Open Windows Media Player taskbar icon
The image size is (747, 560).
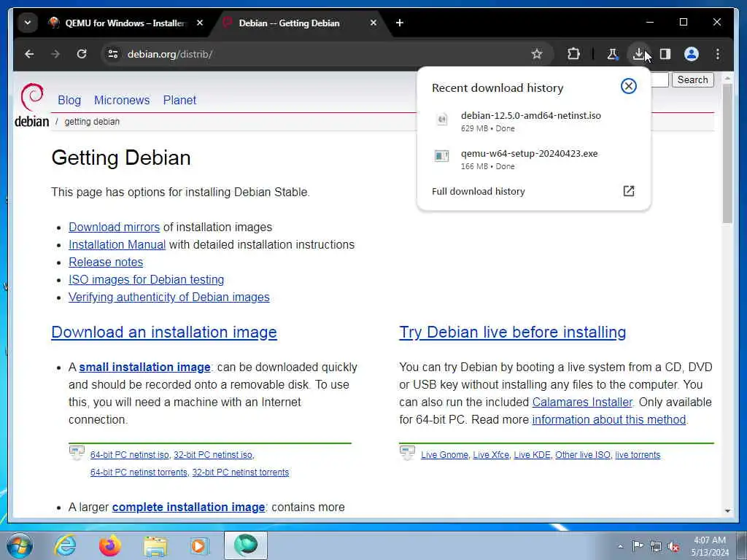pyautogui.click(x=199, y=545)
